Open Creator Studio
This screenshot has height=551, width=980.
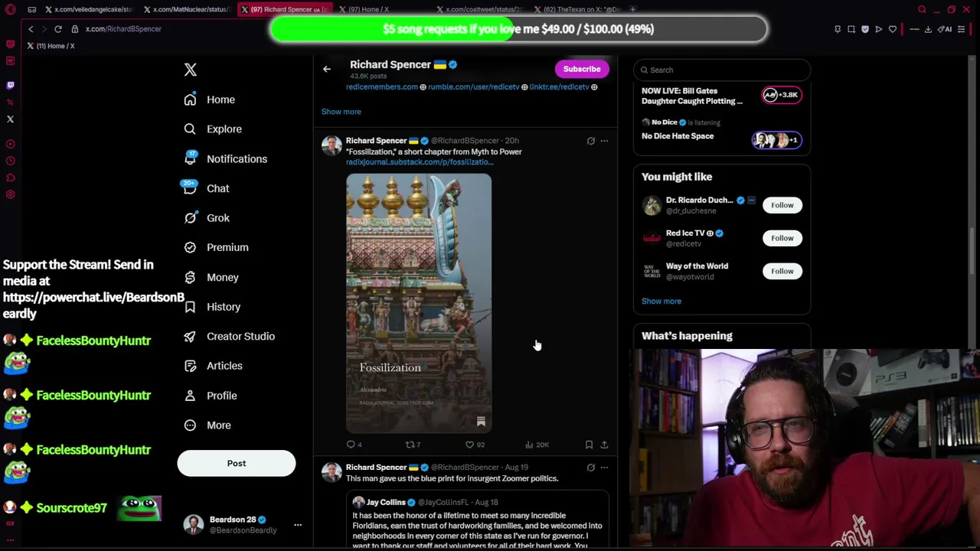(x=230, y=336)
